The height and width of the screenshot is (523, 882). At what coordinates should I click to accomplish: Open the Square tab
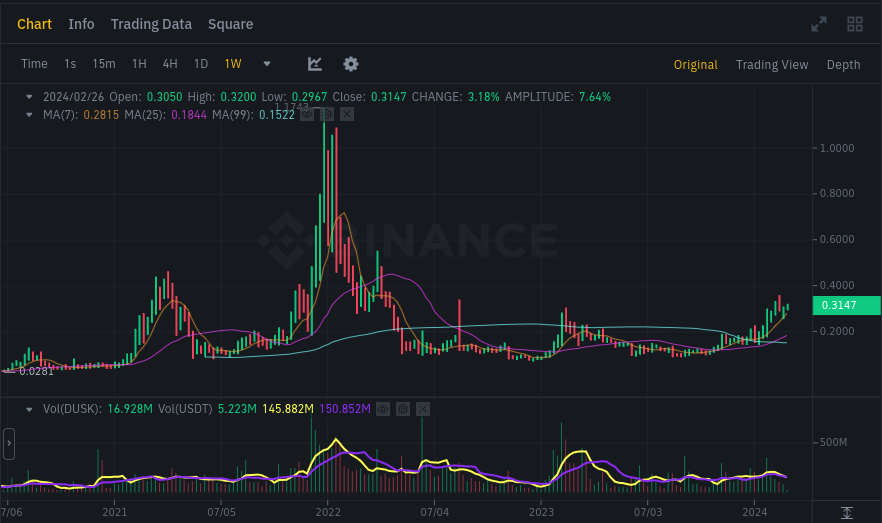click(231, 24)
